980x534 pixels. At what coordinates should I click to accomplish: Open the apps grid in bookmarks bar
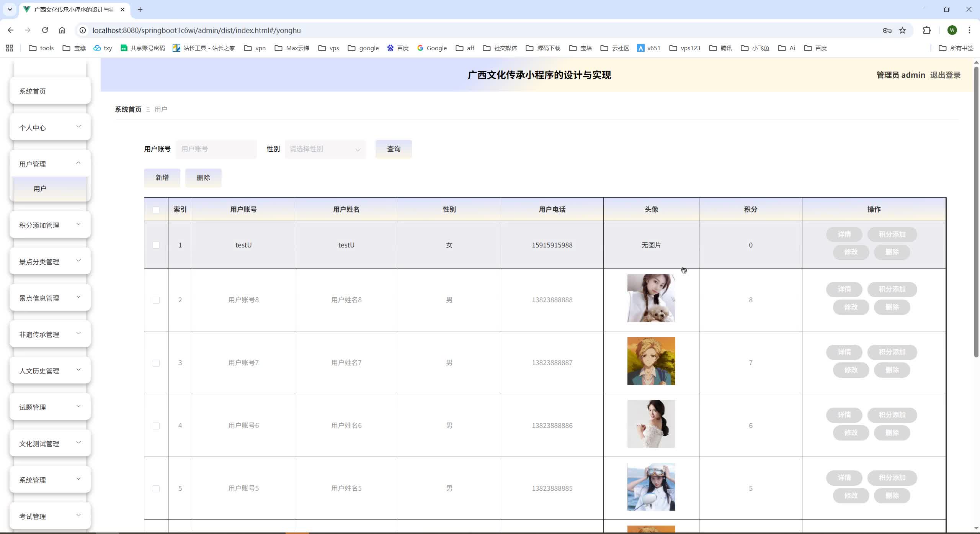(x=10, y=48)
